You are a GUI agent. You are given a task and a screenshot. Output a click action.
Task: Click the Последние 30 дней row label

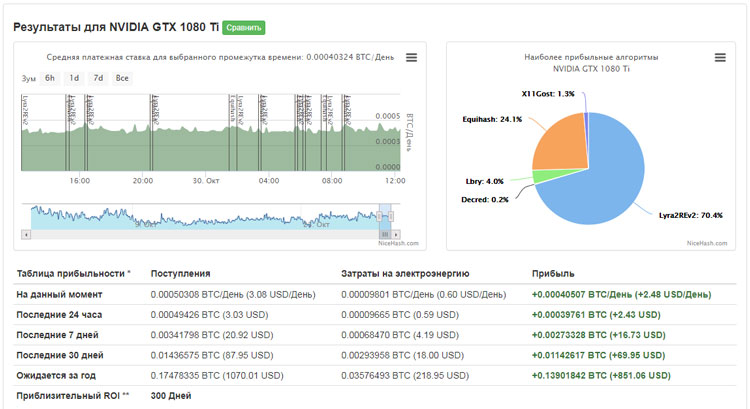[x=60, y=355]
